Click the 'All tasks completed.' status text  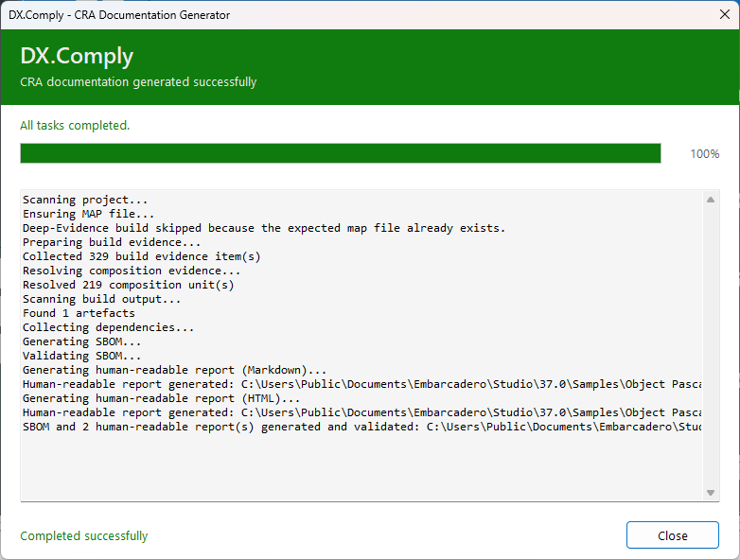point(75,126)
